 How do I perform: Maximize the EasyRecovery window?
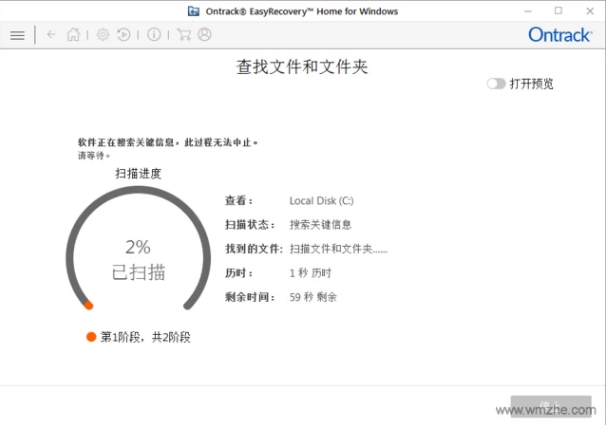point(558,11)
